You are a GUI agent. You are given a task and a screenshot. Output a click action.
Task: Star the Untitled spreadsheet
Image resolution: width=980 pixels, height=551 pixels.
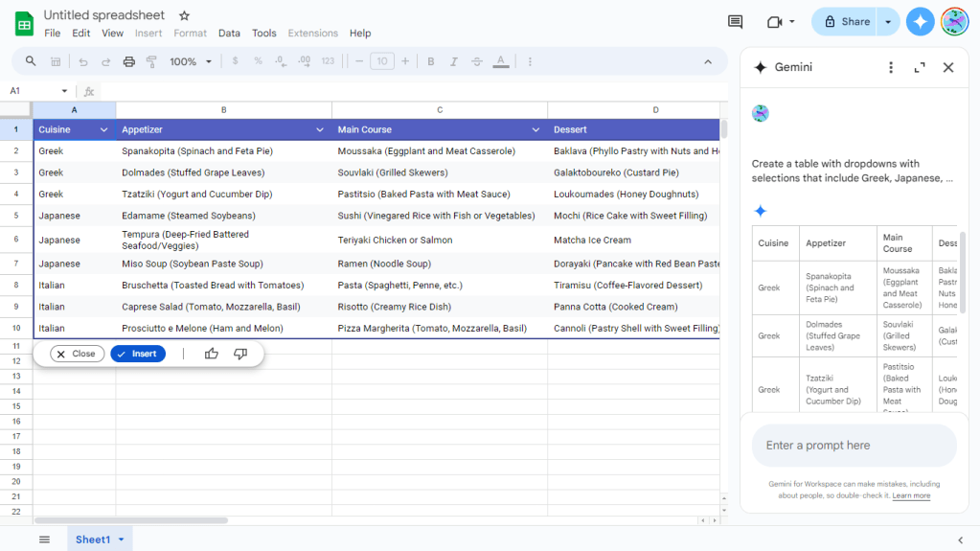185,15
